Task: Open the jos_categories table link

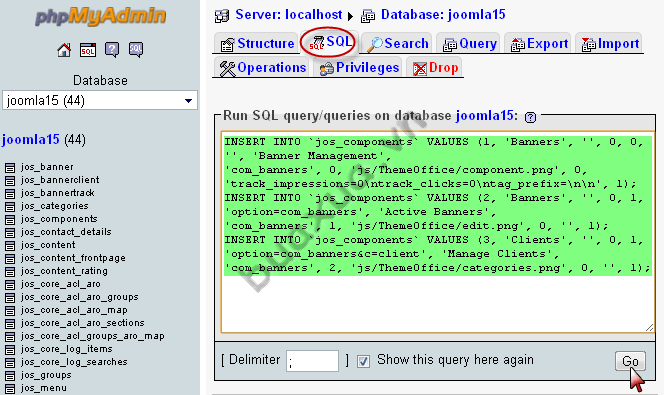Action: click(x=55, y=206)
